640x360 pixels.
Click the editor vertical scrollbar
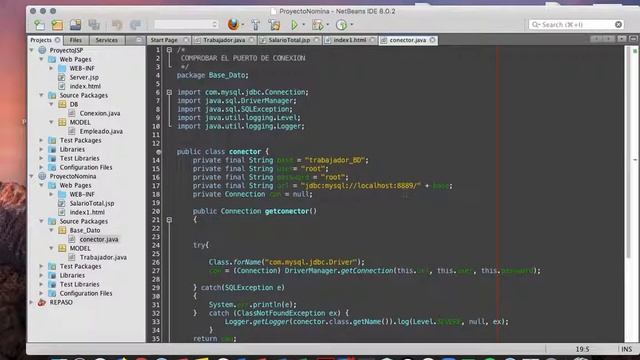[x=629, y=152]
